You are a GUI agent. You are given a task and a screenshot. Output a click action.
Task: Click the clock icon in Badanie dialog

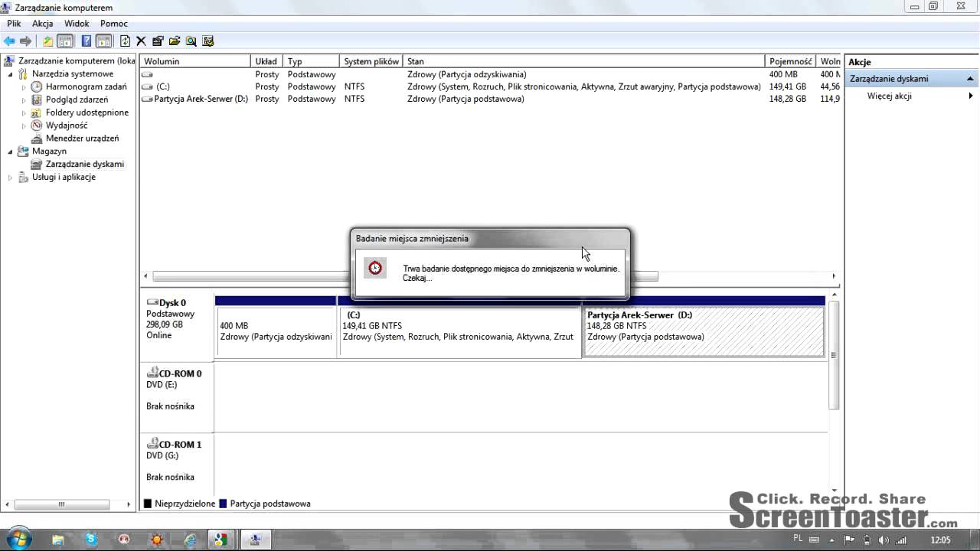tap(375, 268)
